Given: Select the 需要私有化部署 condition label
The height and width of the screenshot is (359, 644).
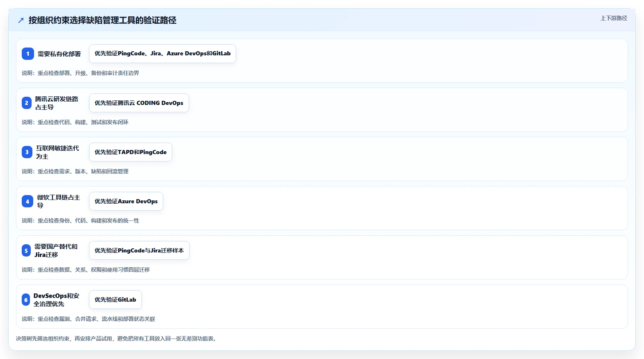Looking at the screenshot, I should [x=59, y=54].
